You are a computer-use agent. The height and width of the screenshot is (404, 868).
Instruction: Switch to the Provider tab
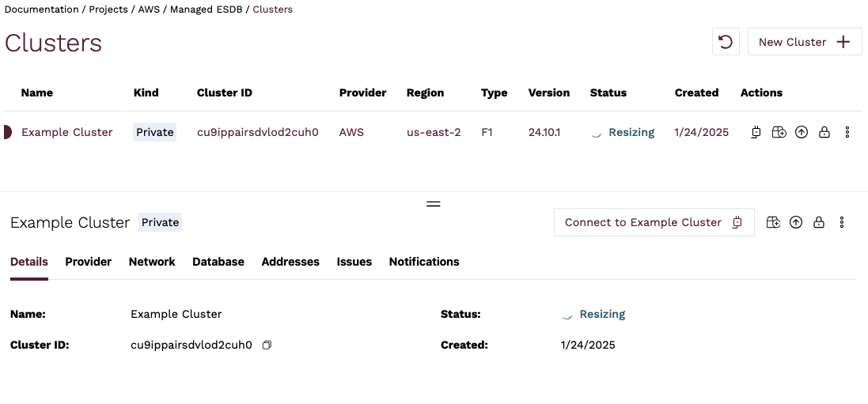(x=88, y=262)
